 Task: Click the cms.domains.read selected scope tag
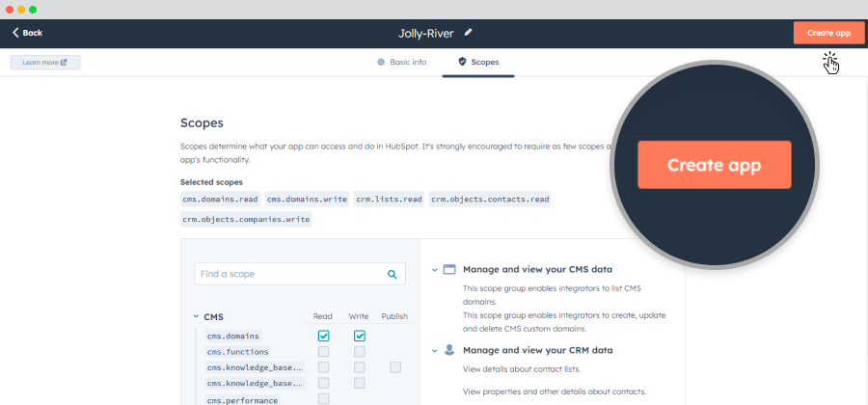220,200
